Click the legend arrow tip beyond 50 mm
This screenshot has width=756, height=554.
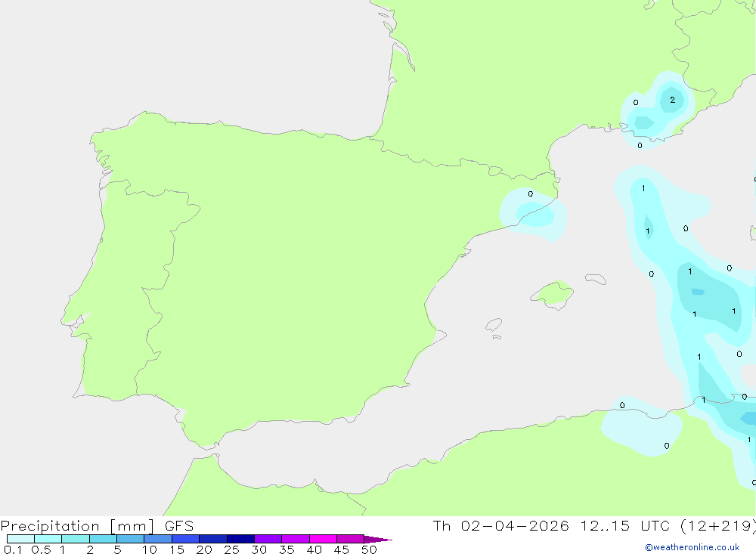[x=379, y=540]
